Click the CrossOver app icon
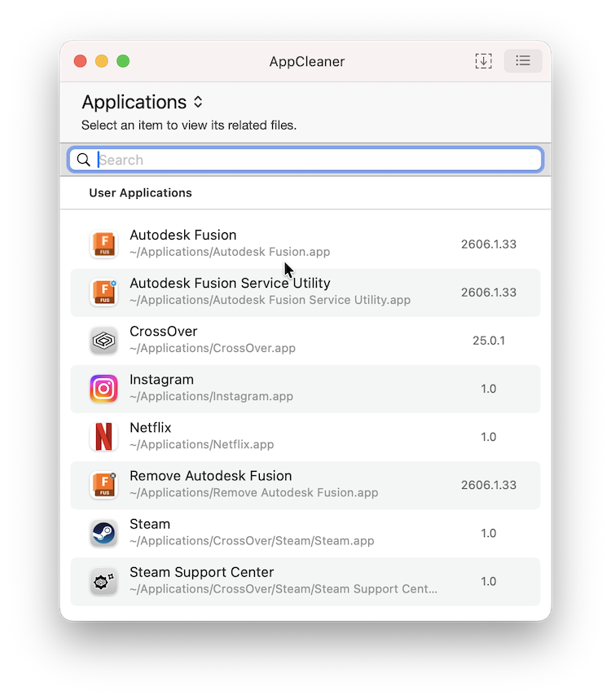Image resolution: width=611 pixels, height=700 pixels. coord(103,341)
